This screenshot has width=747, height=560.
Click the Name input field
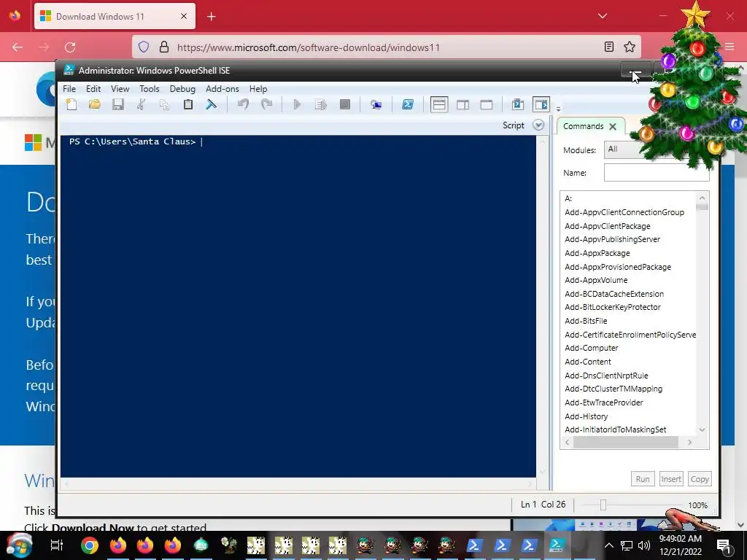pos(657,172)
